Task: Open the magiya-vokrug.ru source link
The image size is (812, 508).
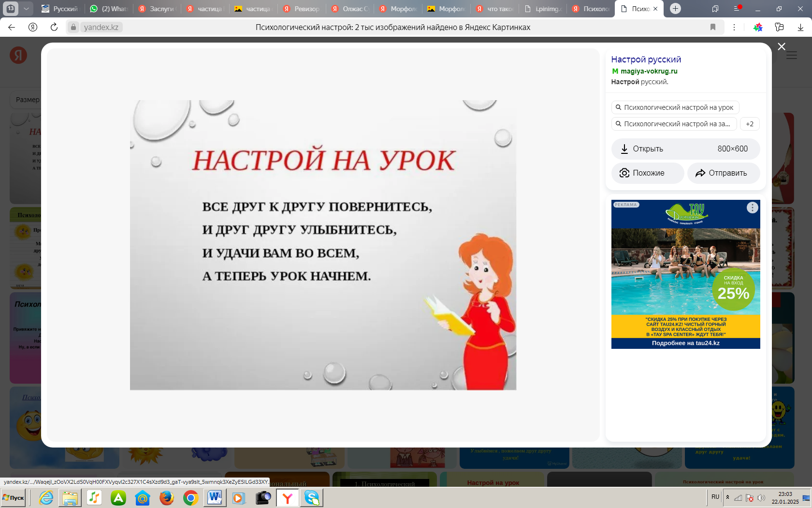Action: pos(649,71)
